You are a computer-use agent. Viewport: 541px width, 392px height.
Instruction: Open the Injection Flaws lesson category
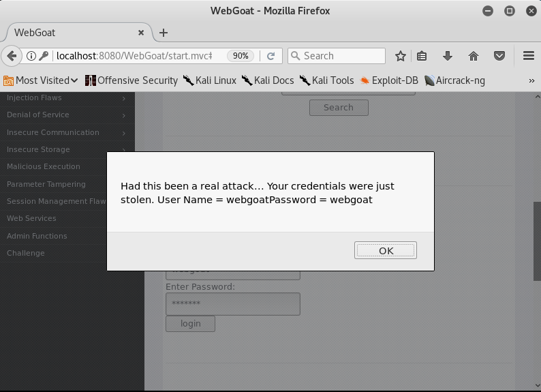point(34,97)
